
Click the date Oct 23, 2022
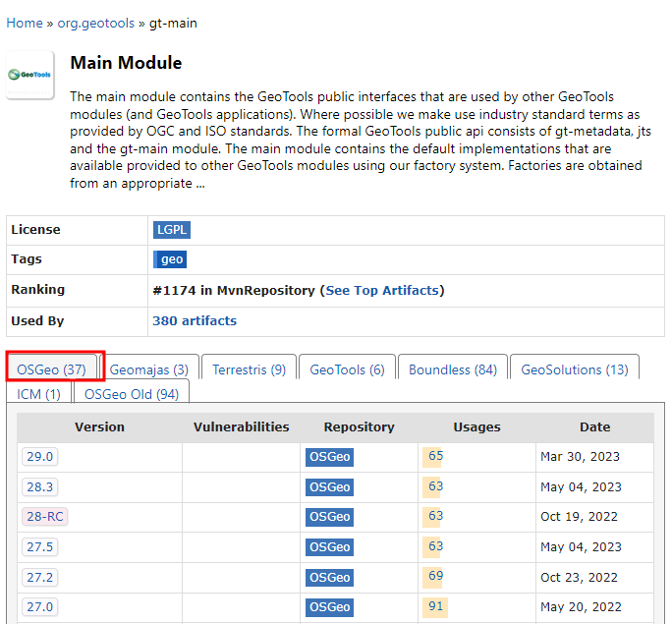point(579,577)
